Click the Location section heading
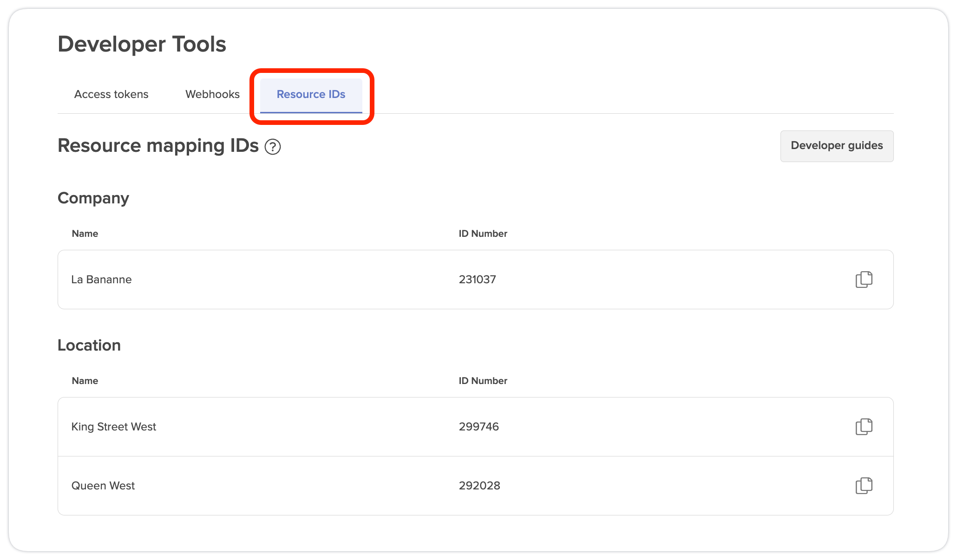Screen dimensions: 957x560 click(x=89, y=345)
